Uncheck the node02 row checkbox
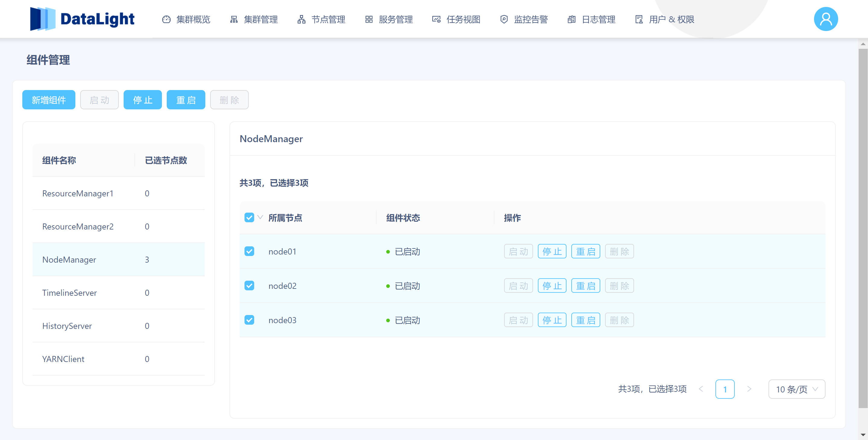868x440 pixels. pyautogui.click(x=249, y=286)
